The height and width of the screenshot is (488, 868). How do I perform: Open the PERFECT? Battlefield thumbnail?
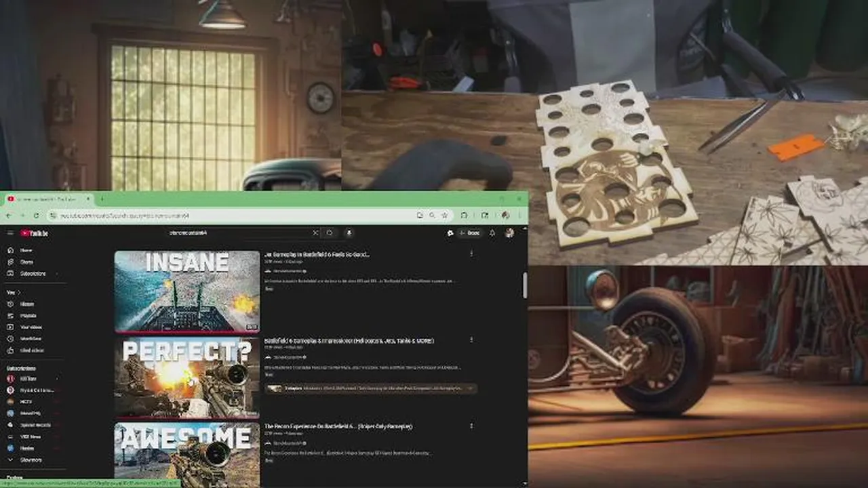point(187,378)
